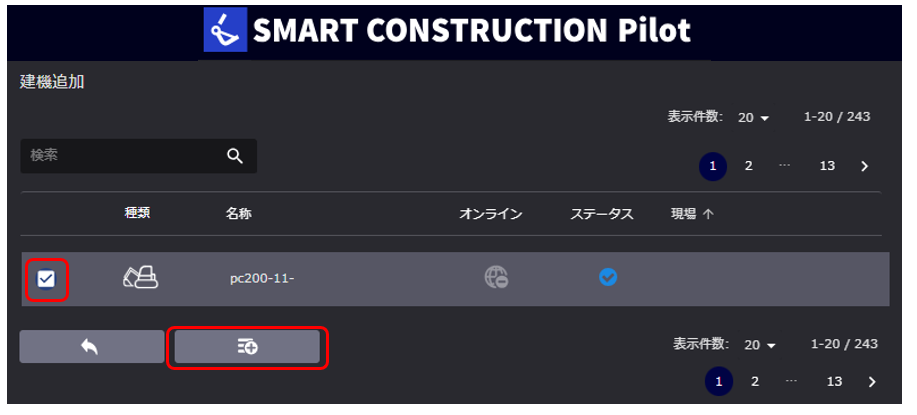Image resolution: width=917 pixels, height=415 pixels.
Task: Open the top 表示件数 20 dropdown
Action: (x=754, y=117)
